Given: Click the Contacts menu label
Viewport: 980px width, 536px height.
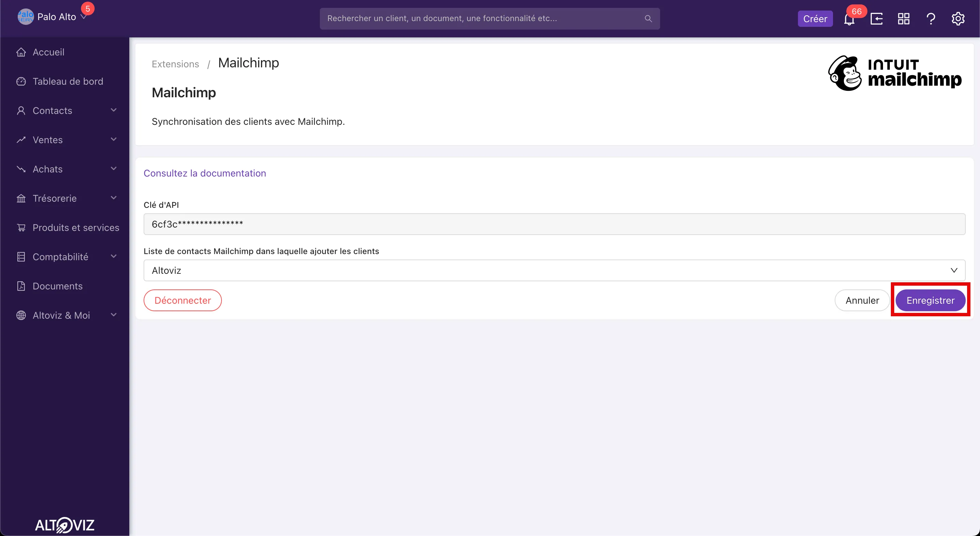Looking at the screenshot, I should (x=52, y=111).
